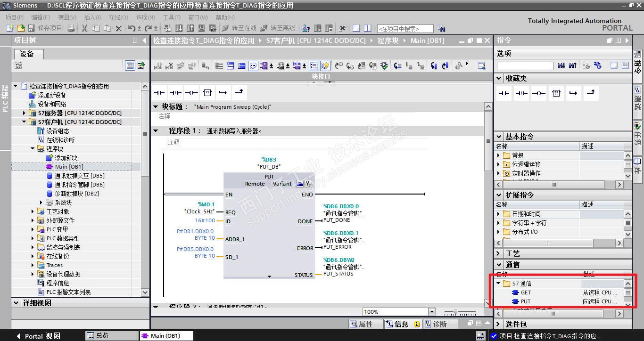The height and width of the screenshot is (341, 644).
Task: Open the 视图(V) menu
Action: 66,17
